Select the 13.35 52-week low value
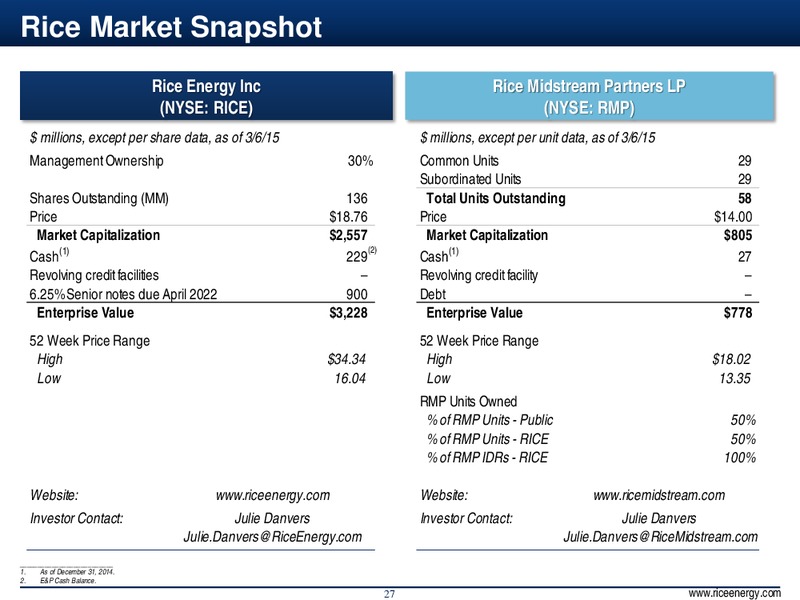The image size is (800, 600). point(735,378)
